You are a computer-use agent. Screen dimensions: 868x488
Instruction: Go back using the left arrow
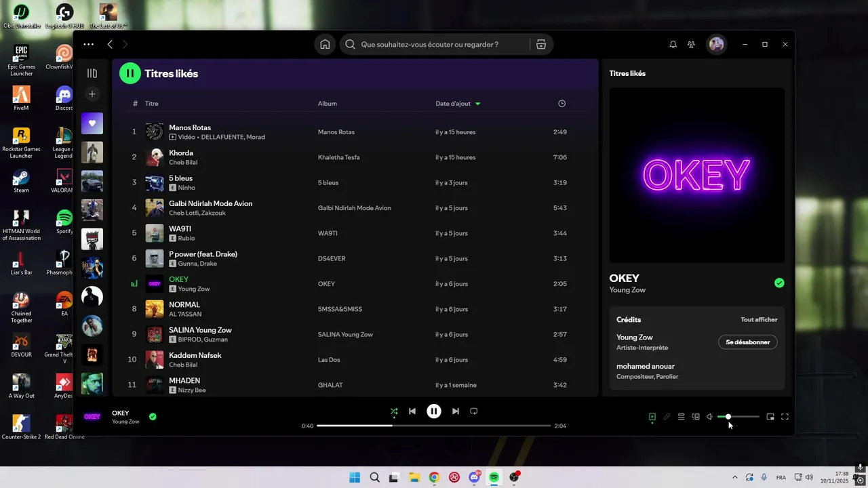(110, 44)
